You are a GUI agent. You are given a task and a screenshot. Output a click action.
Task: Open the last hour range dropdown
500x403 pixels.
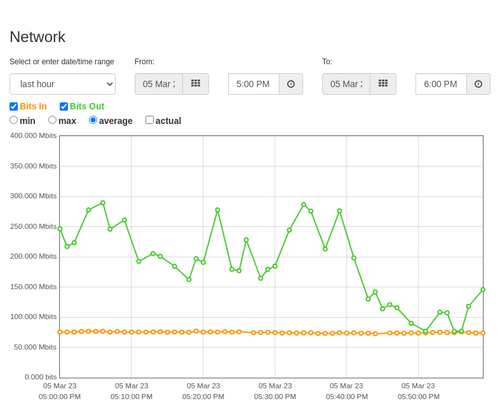tap(63, 84)
